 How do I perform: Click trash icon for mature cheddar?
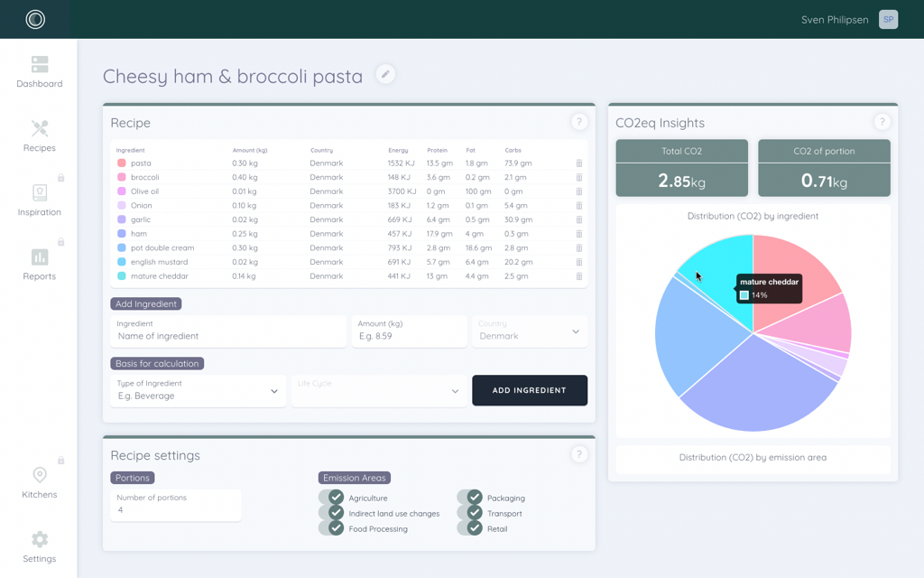coord(578,276)
